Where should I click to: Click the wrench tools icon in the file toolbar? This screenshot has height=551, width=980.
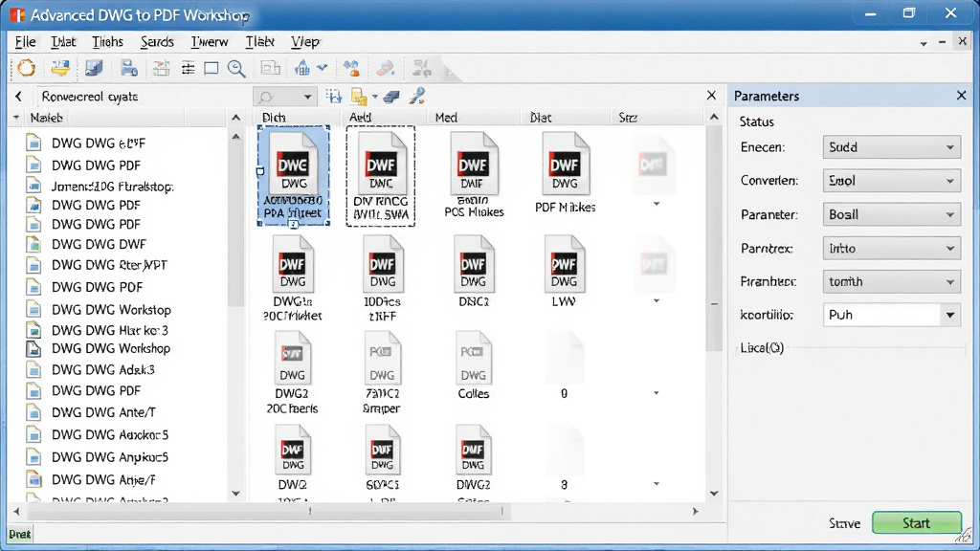point(417,96)
